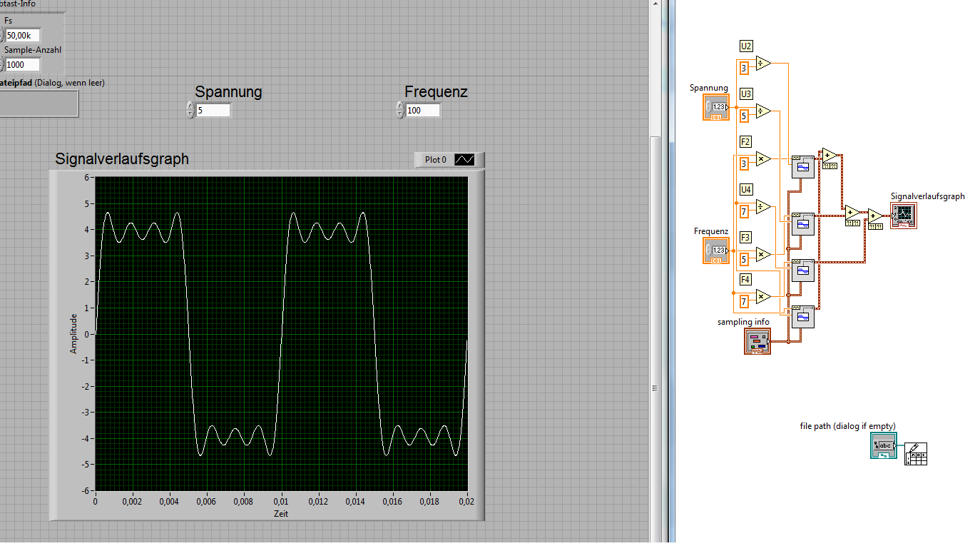Click the Dateipfad path input box
This screenshot has height=546, width=980.
point(39,103)
